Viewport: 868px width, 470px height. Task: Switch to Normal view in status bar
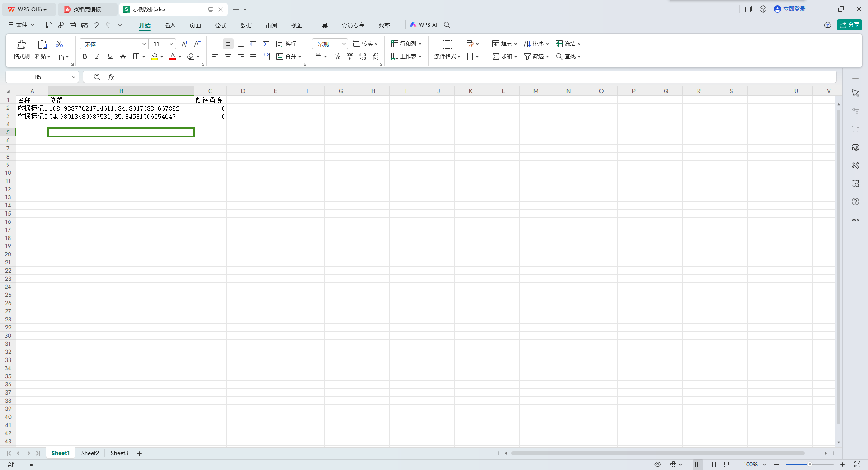pyautogui.click(x=698, y=465)
